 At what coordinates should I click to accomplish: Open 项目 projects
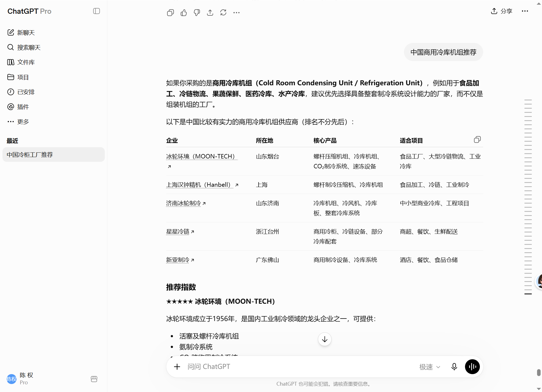(x=54, y=77)
